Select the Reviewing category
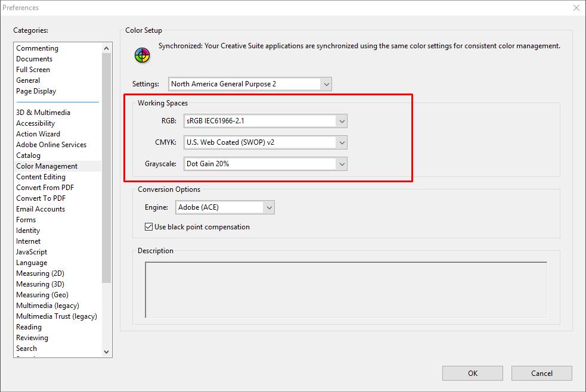This screenshot has height=392, width=586. click(58, 338)
